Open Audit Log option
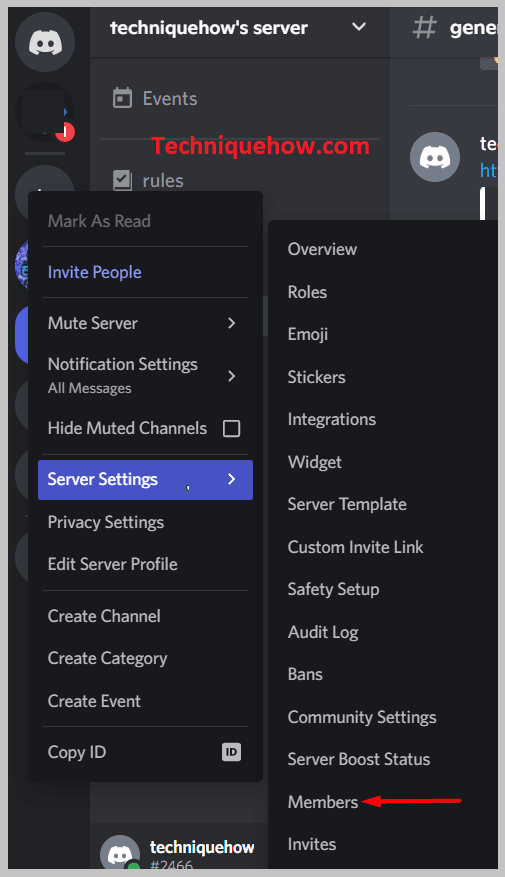505x877 pixels. point(323,632)
